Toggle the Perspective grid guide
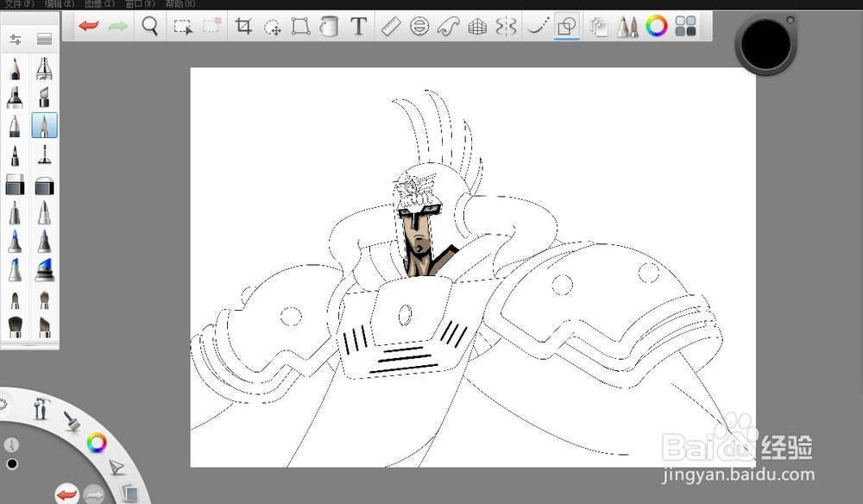 click(477, 27)
